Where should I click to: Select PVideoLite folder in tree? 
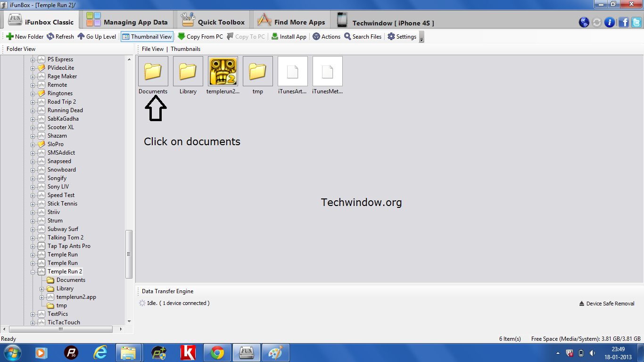[x=60, y=68]
